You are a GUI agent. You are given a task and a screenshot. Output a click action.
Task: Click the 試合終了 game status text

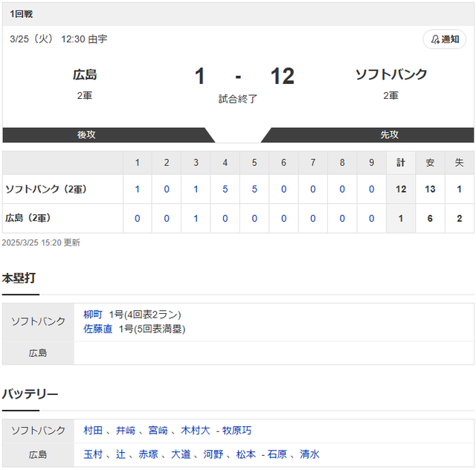coord(238,99)
